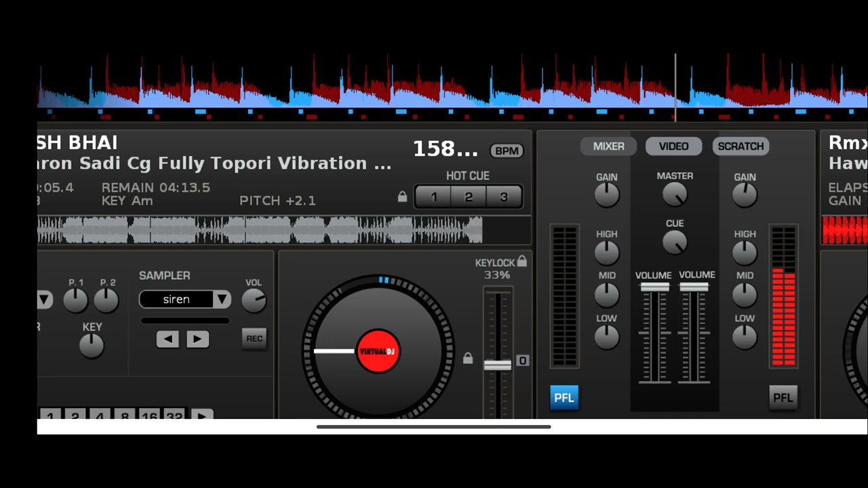
Task: Switch to the SCRATCH tab
Action: pos(741,146)
